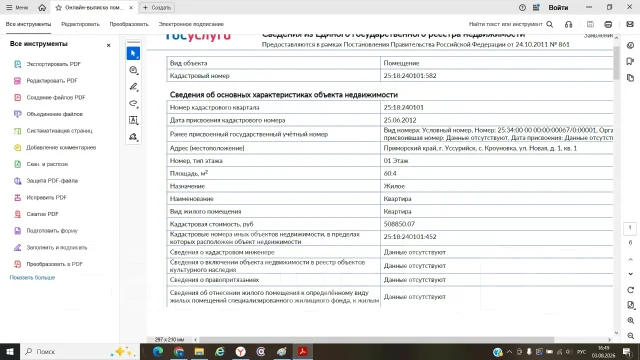Image resolution: width=640 pixels, height=360 pixels.
Task: Select the Защита PDF-файла tool
Action: pyautogui.click(x=45, y=181)
